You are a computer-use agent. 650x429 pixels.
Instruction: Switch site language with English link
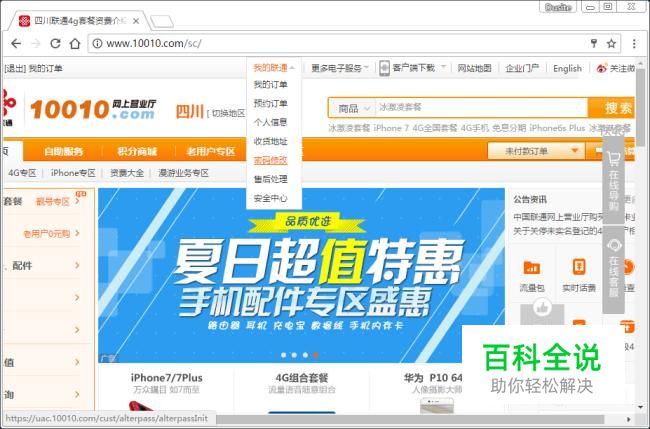[567, 68]
